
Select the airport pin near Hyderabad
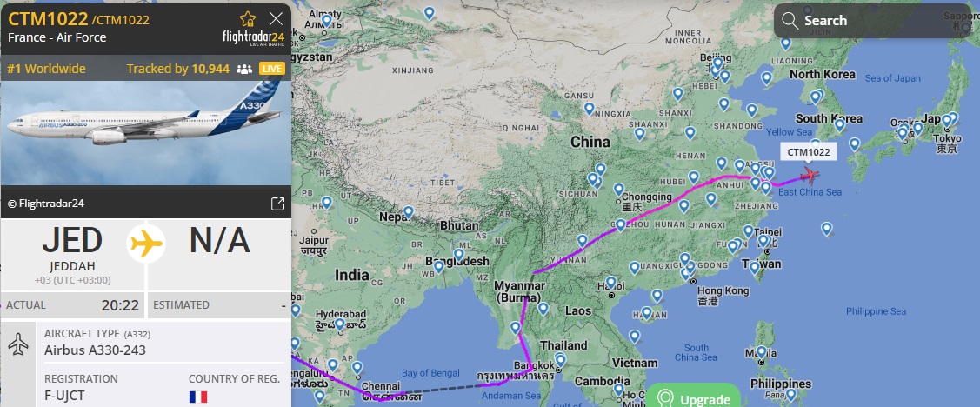(x=339, y=324)
